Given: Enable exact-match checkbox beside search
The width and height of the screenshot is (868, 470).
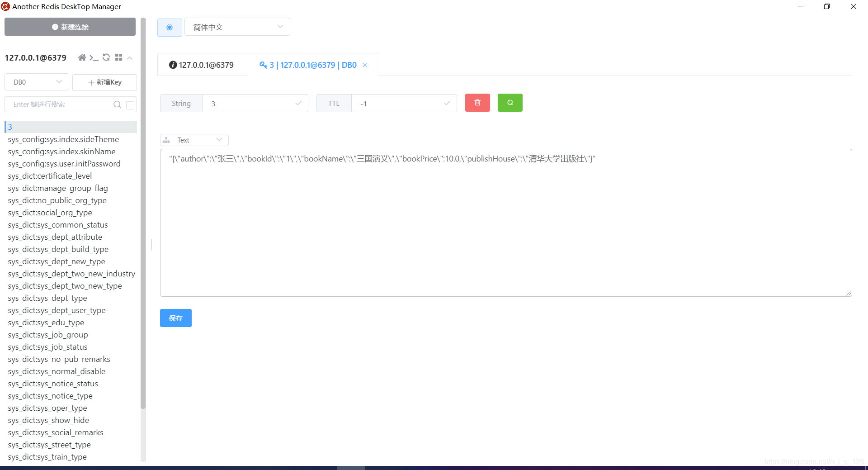Looking at the screenshot, I should tap(130, 104).
